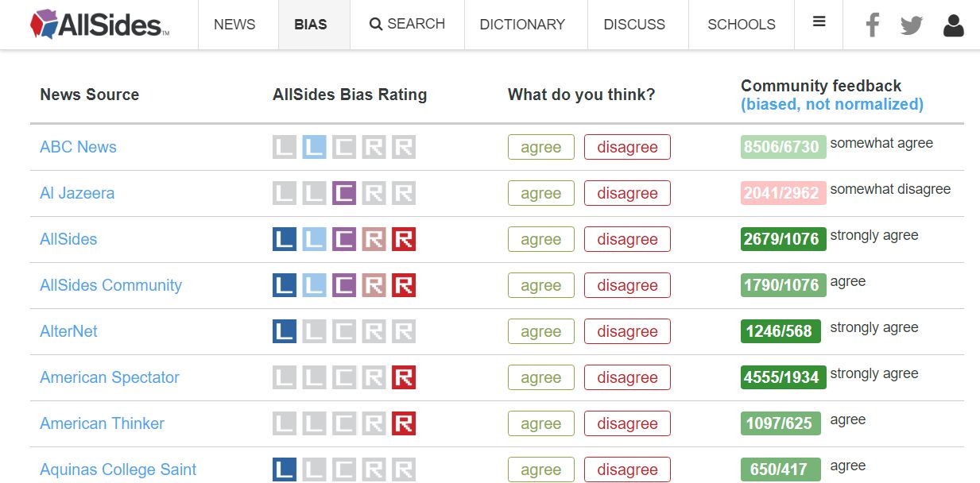980x483 pixels.
Task: Click the Right rating icon for American Spectator
Action: [403, 377]
